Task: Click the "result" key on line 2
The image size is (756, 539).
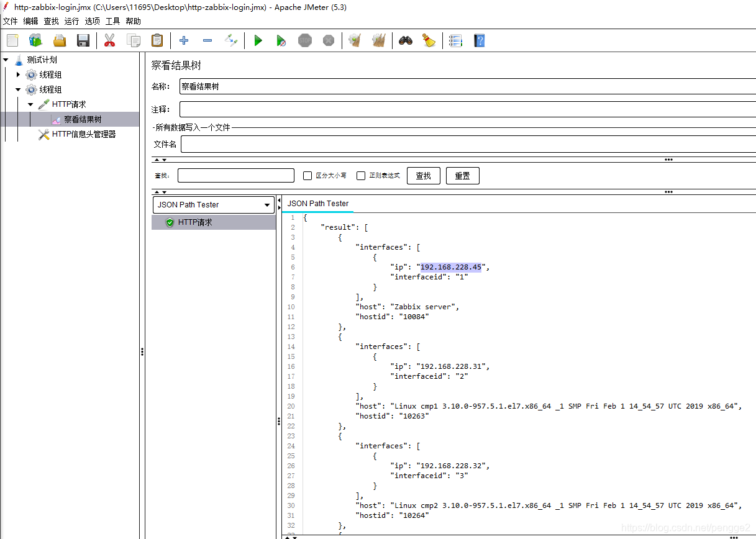Action: (x=338, y=227)
